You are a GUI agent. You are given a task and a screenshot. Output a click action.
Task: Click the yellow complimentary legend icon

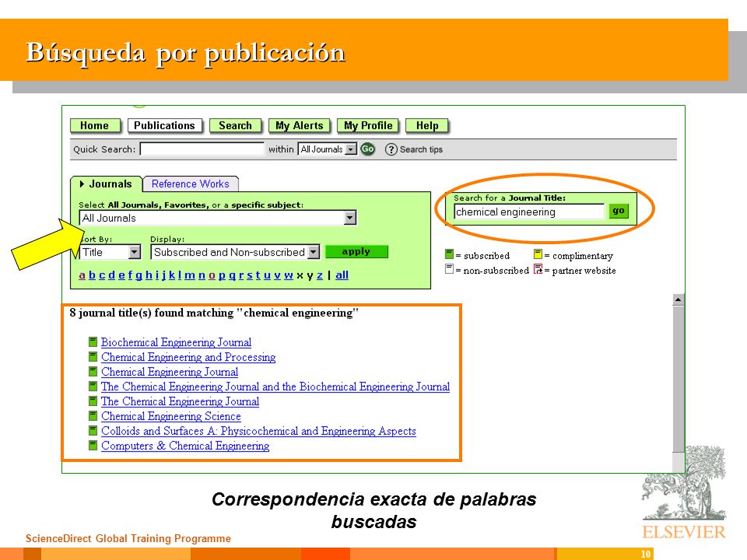(538, 254)
